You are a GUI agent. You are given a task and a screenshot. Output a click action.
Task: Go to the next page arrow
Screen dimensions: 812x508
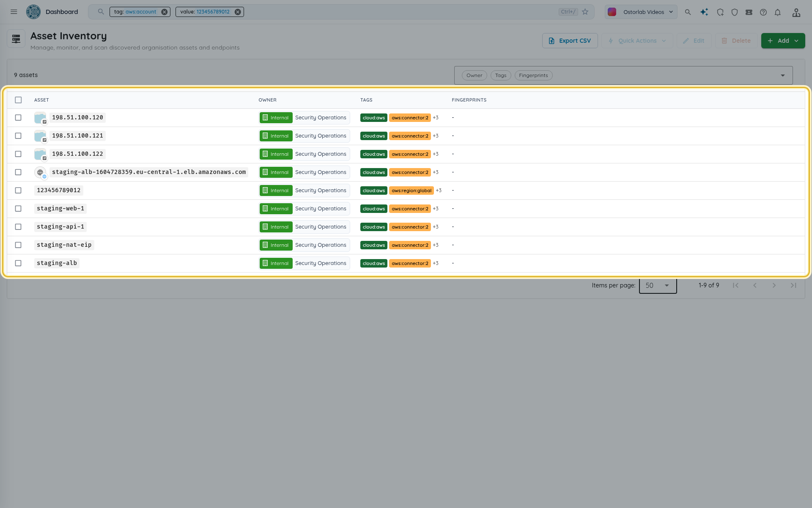pyautogui.click(x=774, y=285)
